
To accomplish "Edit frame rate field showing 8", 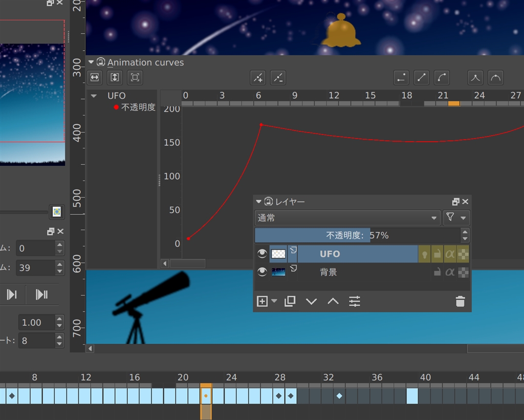I will [x=36, y=341].
